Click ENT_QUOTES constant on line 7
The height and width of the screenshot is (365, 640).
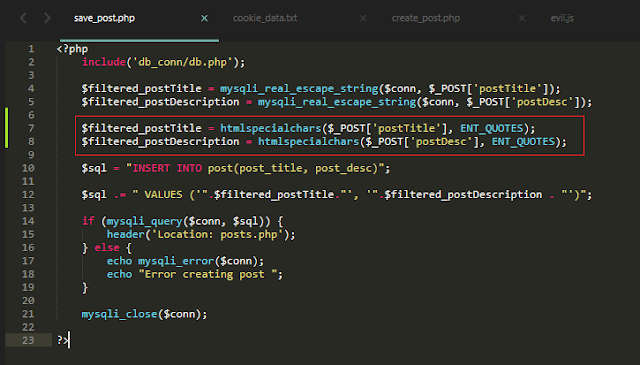click(492, 128)
